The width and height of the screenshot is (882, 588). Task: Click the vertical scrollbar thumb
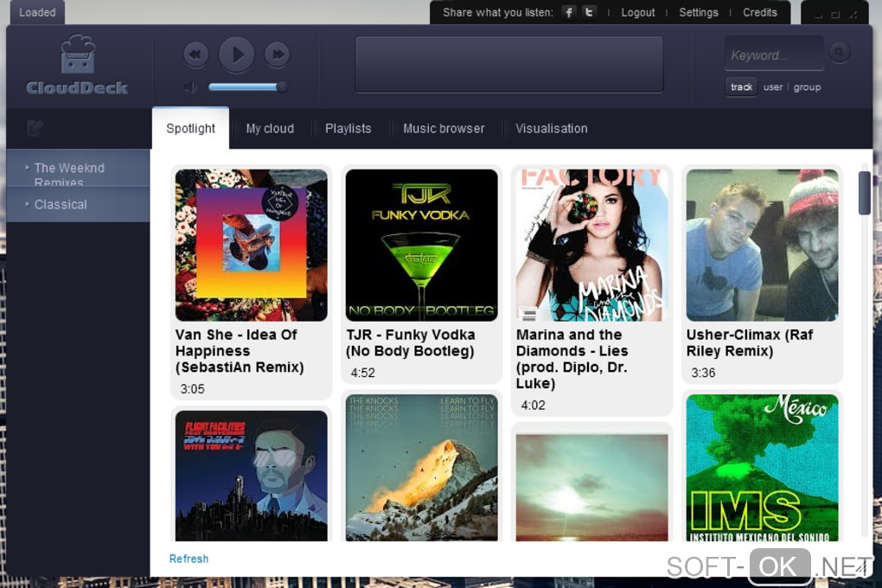pos(865,193)
